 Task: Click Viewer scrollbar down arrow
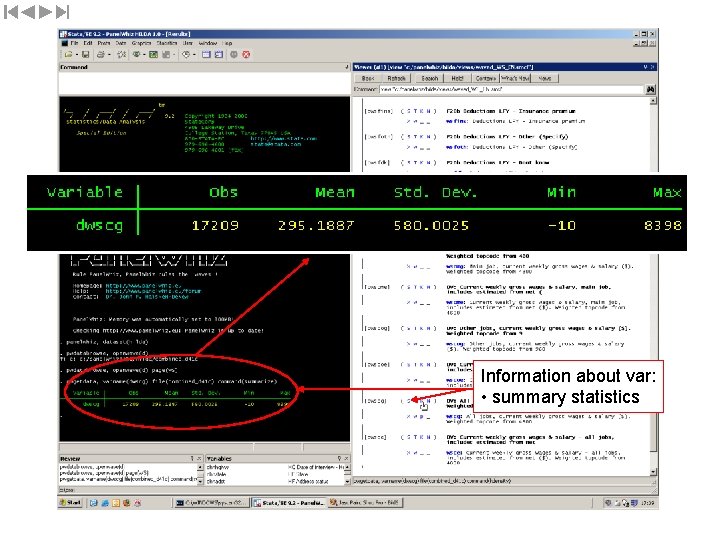pos(653,472)
